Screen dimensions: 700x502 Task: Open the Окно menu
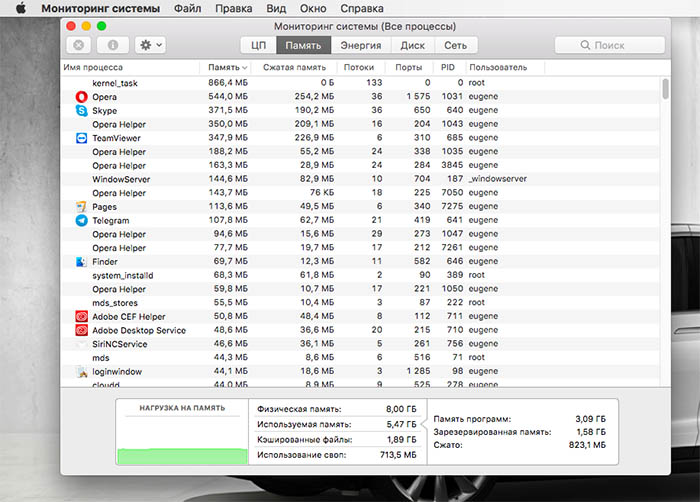tap(313, 8)
